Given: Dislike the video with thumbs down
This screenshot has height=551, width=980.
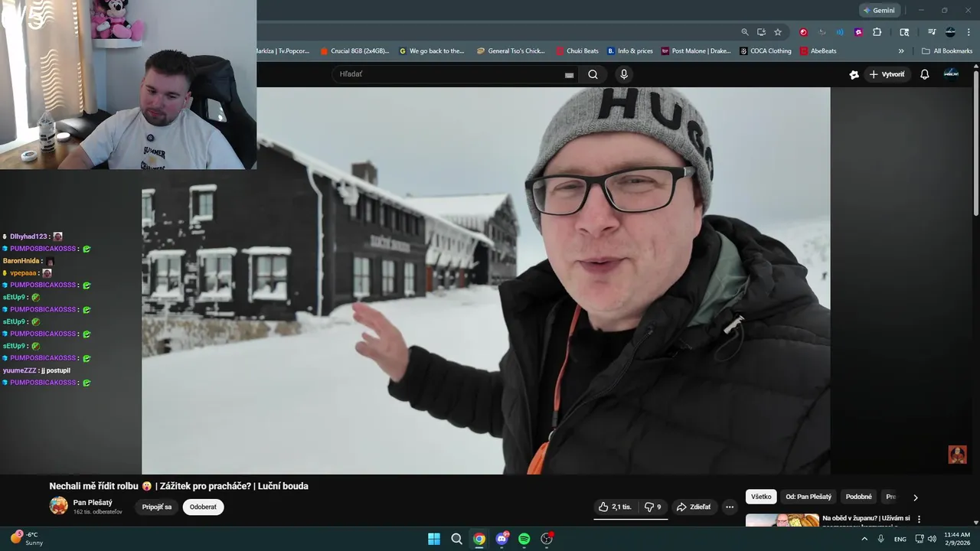Looking at the screenshot, I should (x=652, y=507).
